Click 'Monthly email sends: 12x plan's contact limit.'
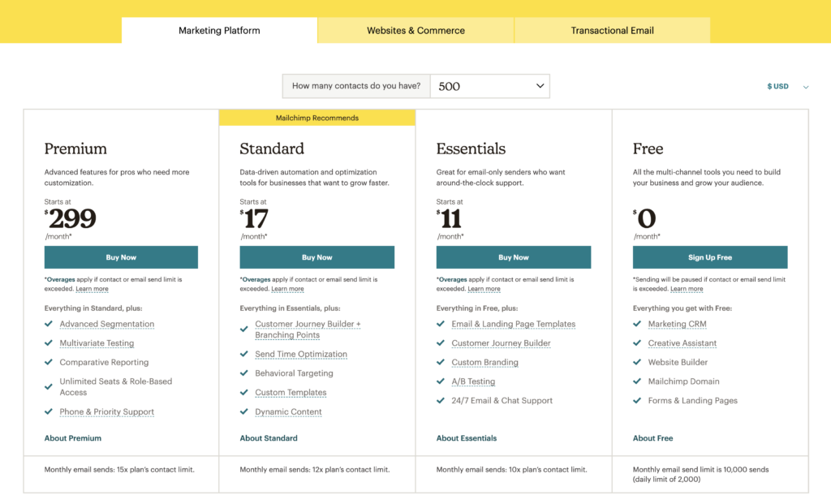This screenshot has height=504, width=831. coord(314,470)
